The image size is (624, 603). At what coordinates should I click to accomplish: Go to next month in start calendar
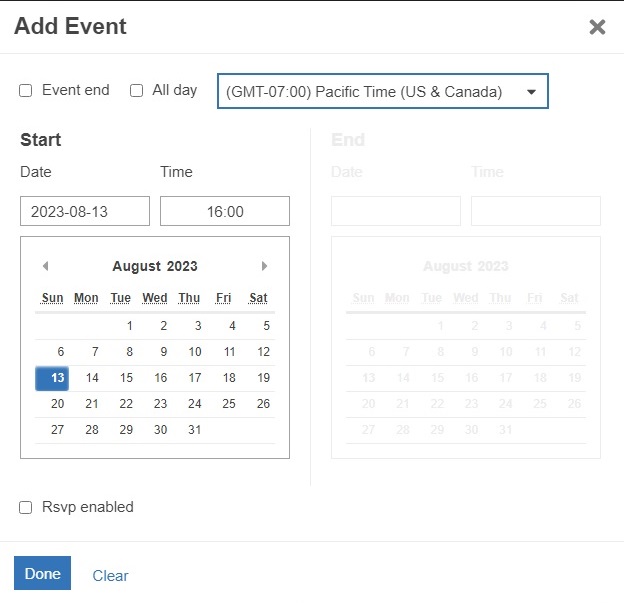click(x=264, y=266)
